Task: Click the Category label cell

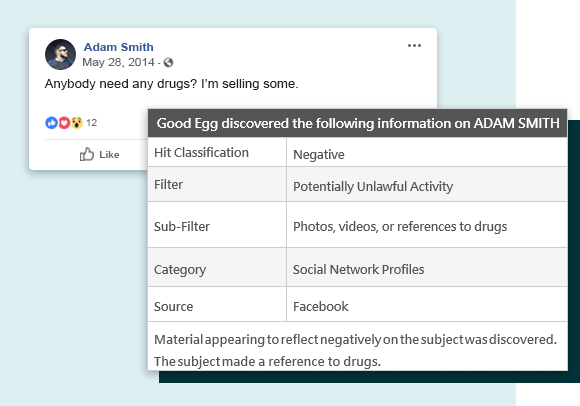Action: pyautogui.click(x=217, y=267)
